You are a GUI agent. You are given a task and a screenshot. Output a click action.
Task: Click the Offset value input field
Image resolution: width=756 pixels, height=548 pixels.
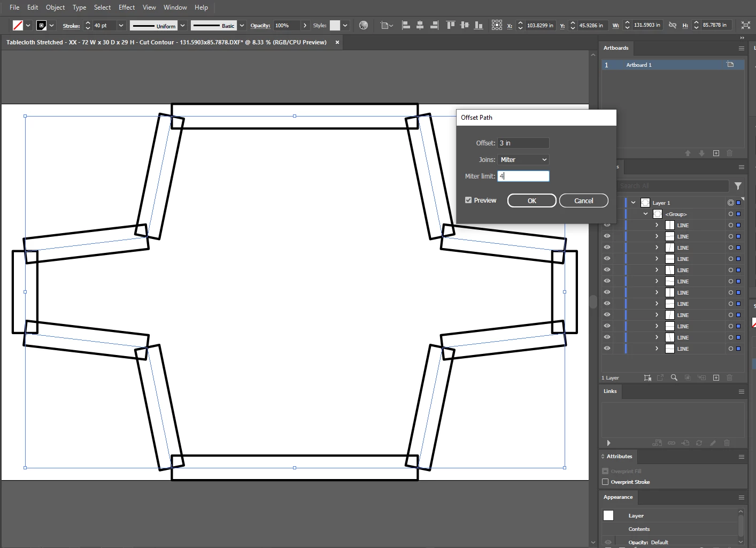[x=523, y=143]
